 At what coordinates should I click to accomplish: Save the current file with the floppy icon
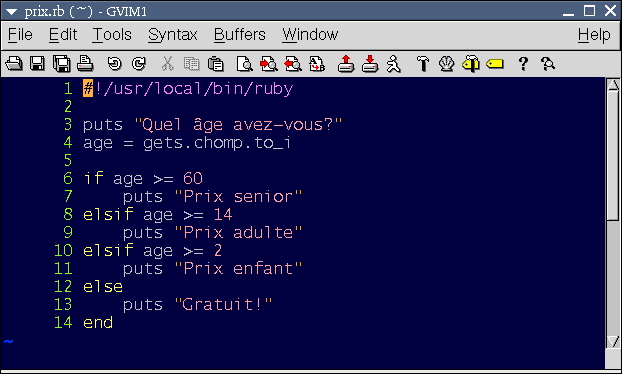37,63
